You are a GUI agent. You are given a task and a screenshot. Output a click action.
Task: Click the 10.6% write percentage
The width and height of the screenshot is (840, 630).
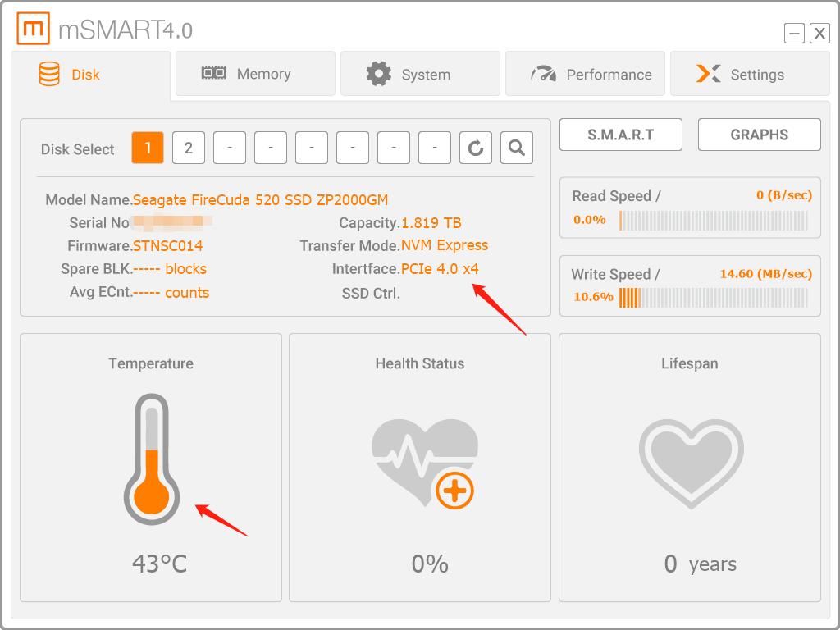tap(593, 297)
